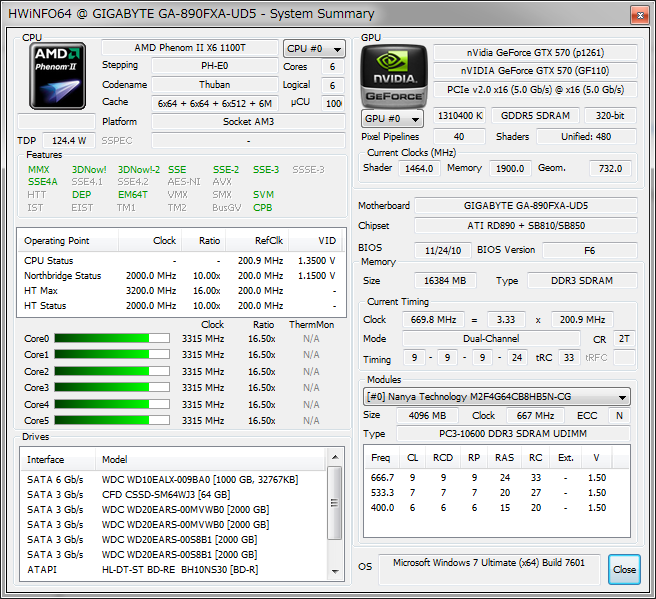Select the 400.0 frequency timing row
Image resolution: width=656 pixels, height=599 pixels.
point(497,507)
